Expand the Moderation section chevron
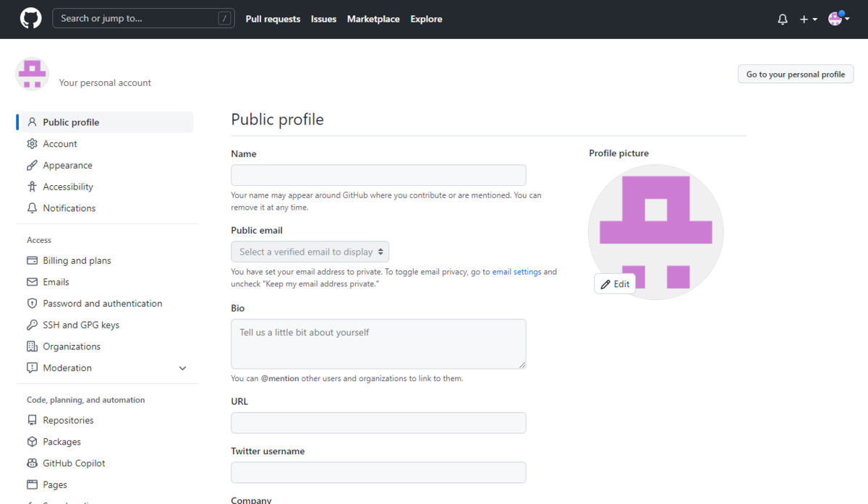 tap(182, 368)
